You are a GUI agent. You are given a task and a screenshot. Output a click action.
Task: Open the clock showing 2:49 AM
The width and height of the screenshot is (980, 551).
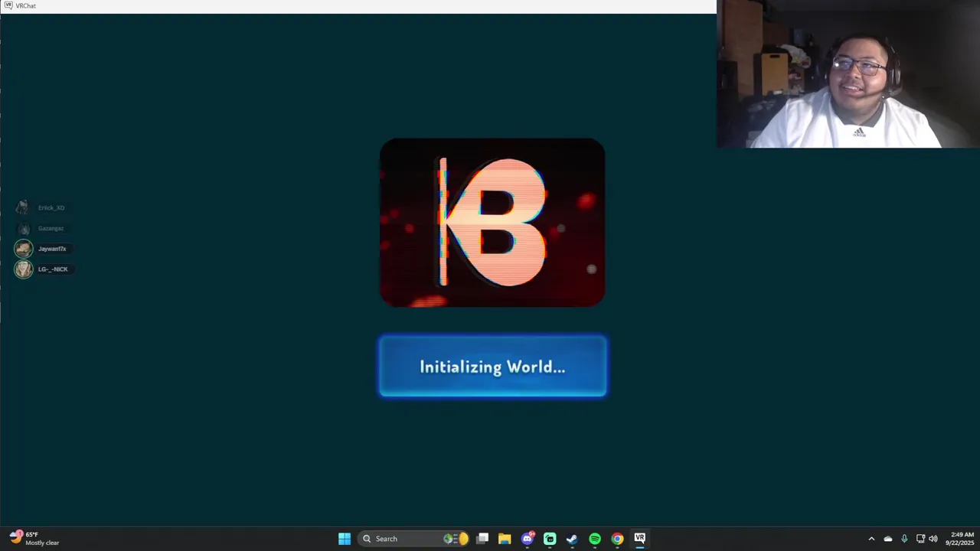[x=961, y=539]
